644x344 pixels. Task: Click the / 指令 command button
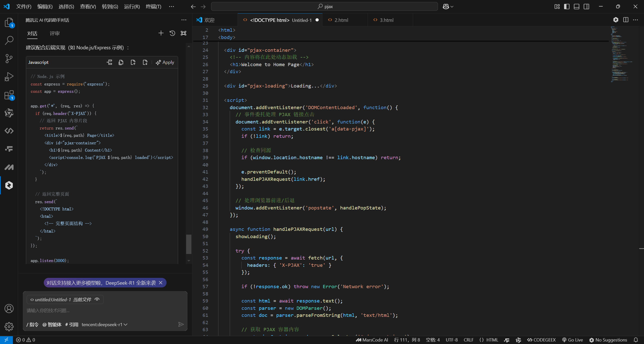click(32, 324)
